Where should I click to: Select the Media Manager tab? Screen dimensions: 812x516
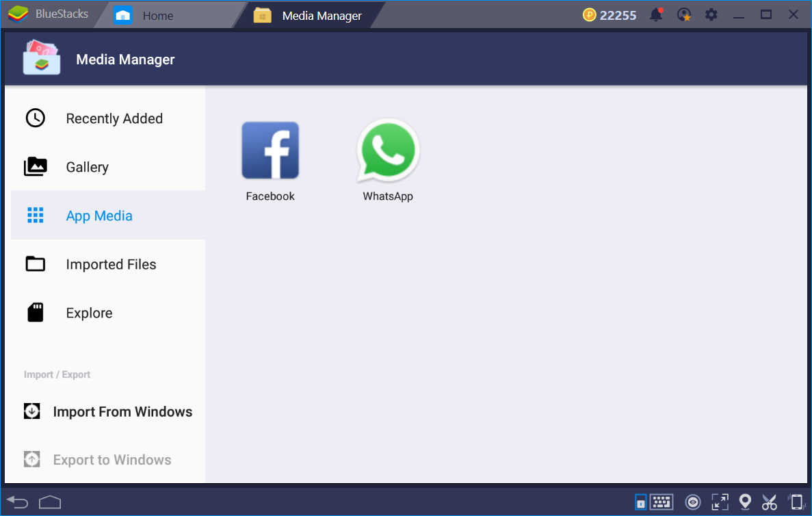pos(308,16)
